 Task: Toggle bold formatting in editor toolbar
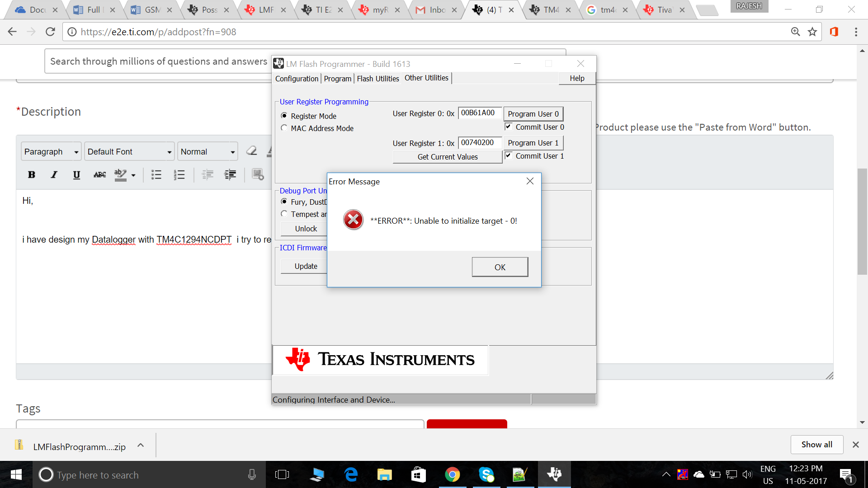31,175
